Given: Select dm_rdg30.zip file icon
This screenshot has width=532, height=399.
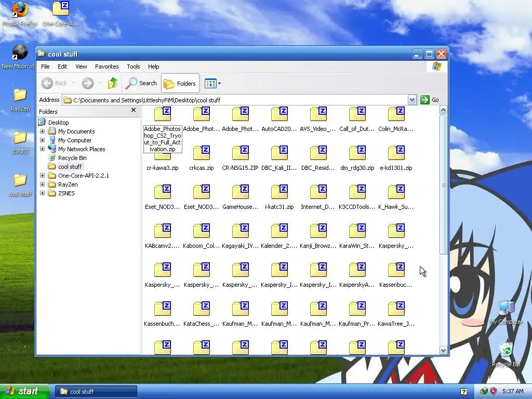Looking at the screenshot, I should click(357, 153).
